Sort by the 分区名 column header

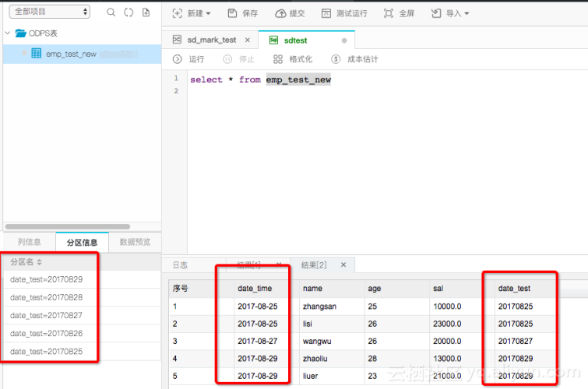coord(26,262)
